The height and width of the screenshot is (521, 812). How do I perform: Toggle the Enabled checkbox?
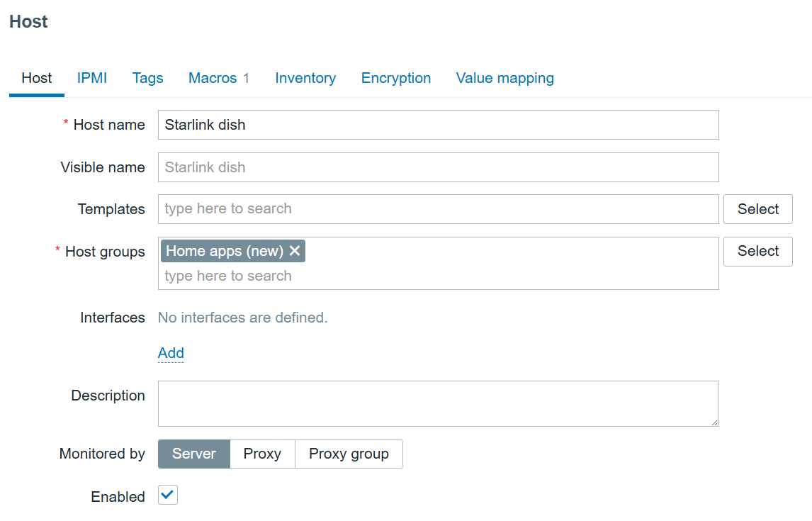[x=168, y=495]
